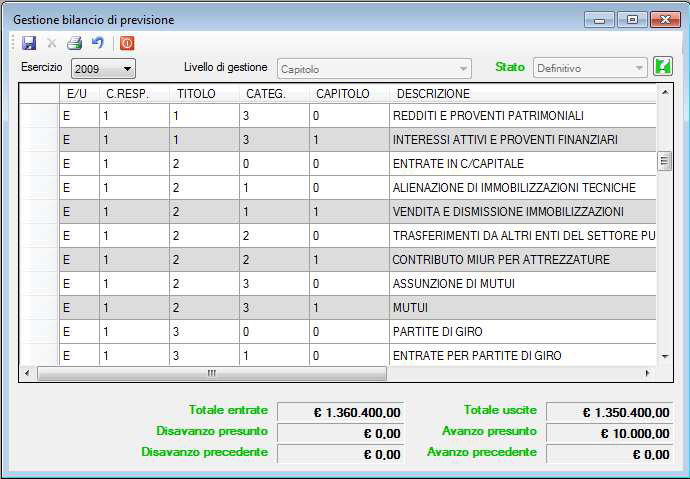Click the CAPITOLO column header
690x479 pixels.
coord(349,94)
